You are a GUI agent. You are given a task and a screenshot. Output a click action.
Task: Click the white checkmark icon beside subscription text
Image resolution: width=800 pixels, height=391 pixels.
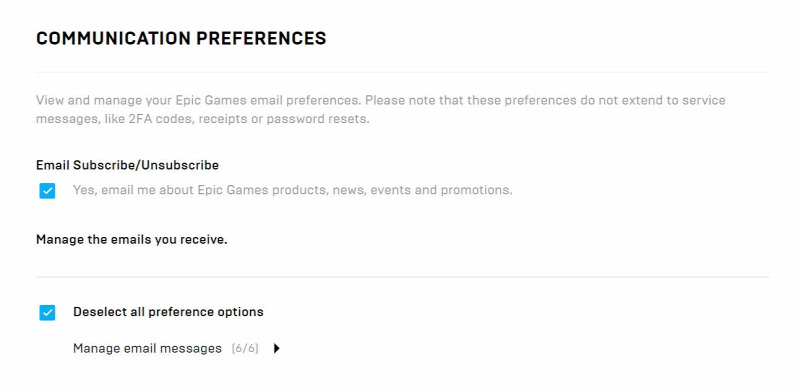click(x=47, y=191)
